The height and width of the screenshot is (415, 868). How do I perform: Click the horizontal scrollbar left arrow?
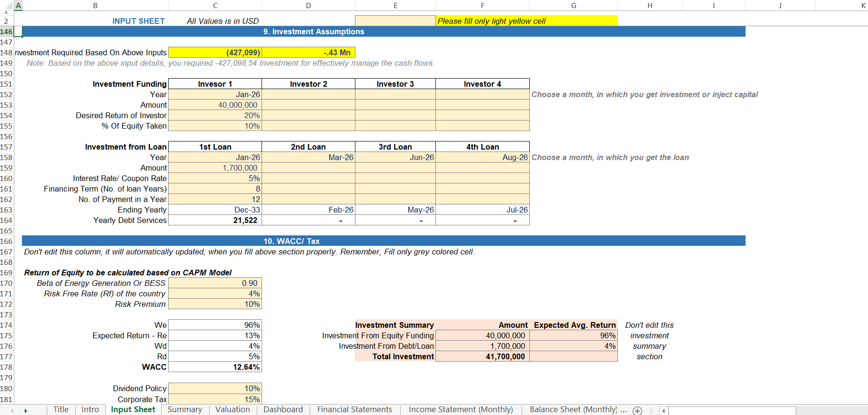pyautogui.click(x=664, y=411)
